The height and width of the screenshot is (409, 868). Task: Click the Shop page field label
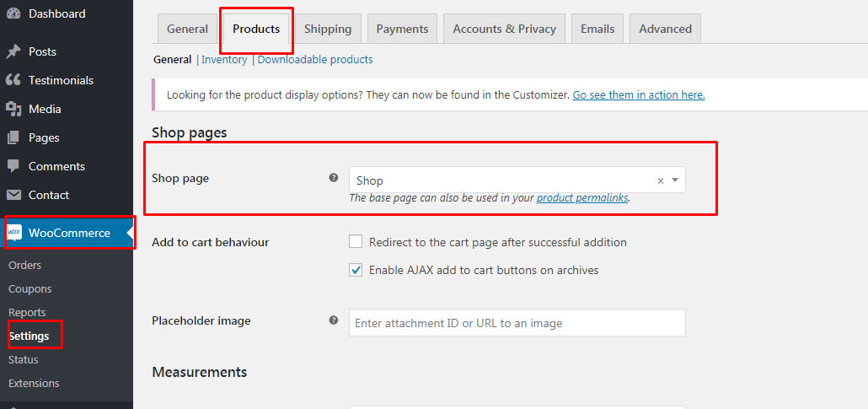coord(180,179)
